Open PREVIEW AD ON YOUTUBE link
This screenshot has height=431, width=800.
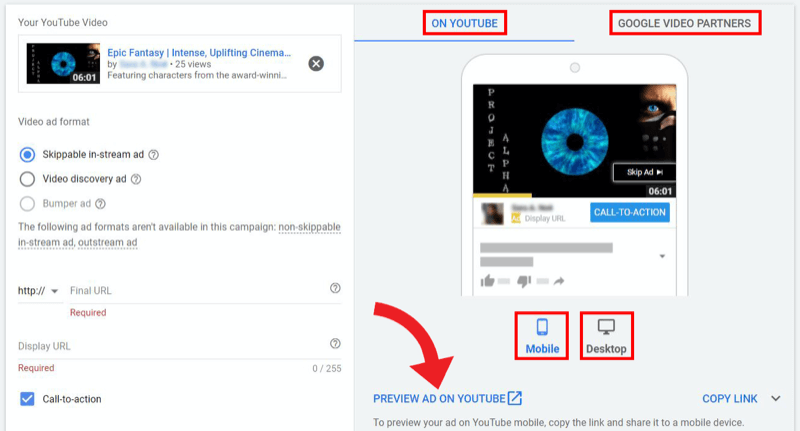pos(447,398)
